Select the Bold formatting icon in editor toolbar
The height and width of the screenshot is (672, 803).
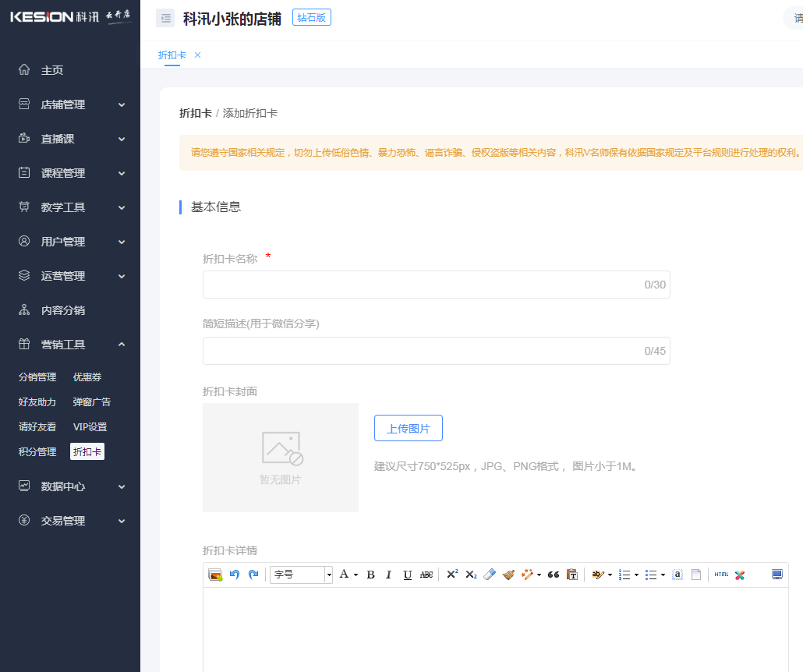point(370,575)
